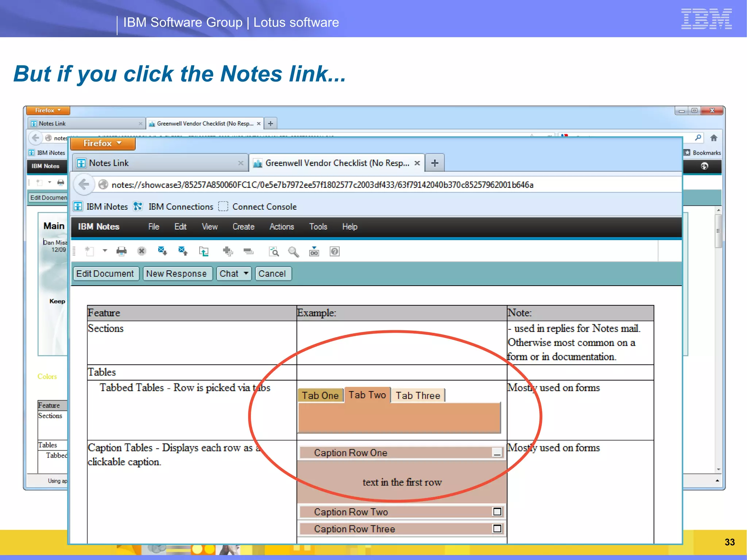Click the print icon in background window toolbar
Viewport: 747px width, 560px height.
click(61, 182)
